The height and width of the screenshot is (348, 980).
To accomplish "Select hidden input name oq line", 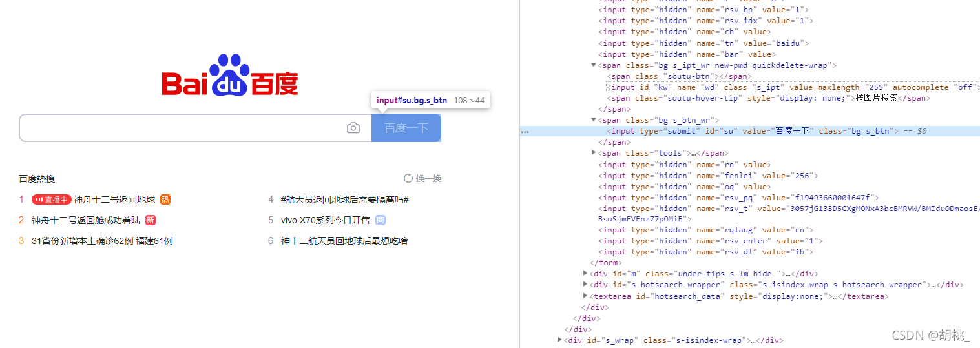I will [685, 187].
